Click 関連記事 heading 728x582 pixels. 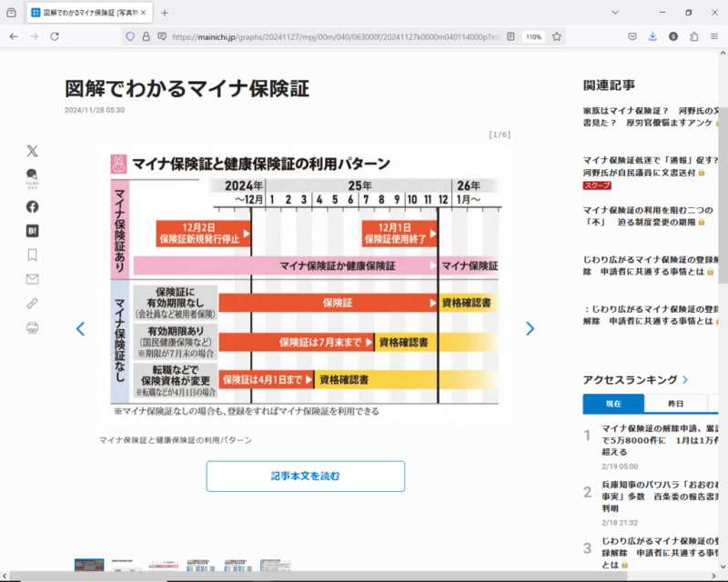(609, 85)
